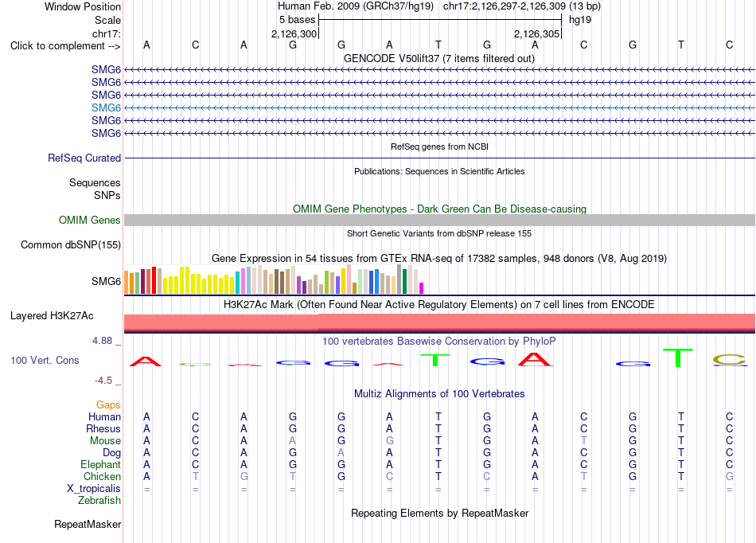Click the -4.5 PhyloP minimum value
Screen dimensions: 756x543
(103, 381)
